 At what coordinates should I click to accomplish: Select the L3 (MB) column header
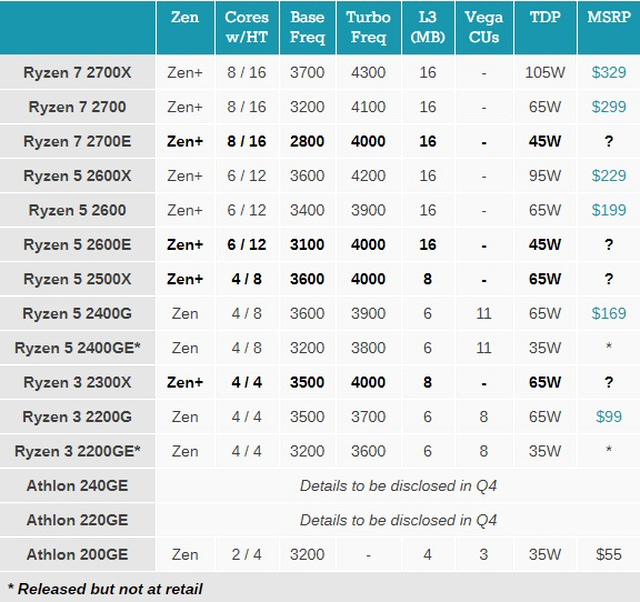click(x=428, y=27)
